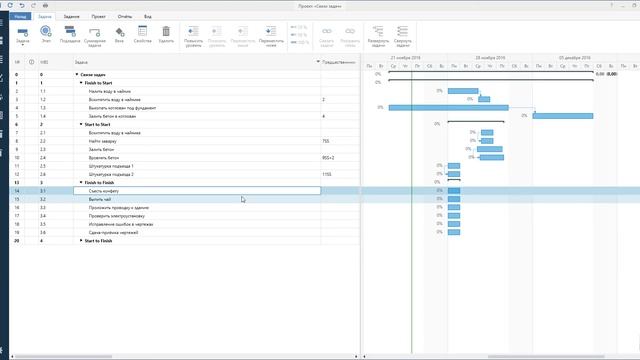The image size is (640, 360).
Task: Click the highlighted Gantt bar of task 3.1
Action: [x=454, y=191]
